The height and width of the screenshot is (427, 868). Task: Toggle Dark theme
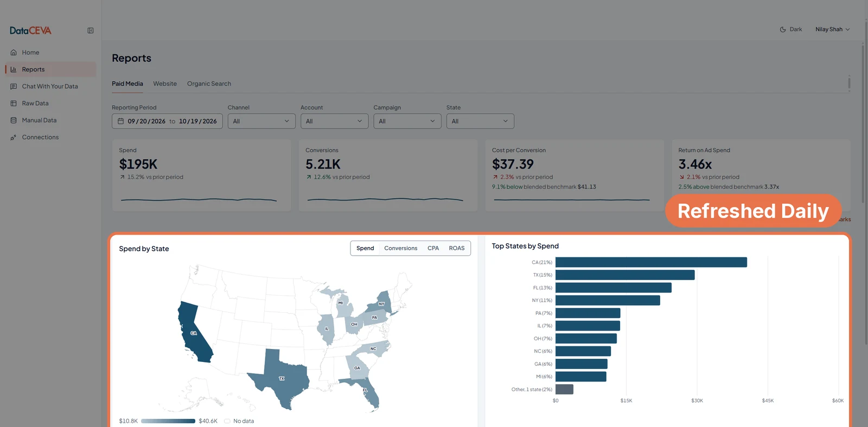click(x=791, y=30)
